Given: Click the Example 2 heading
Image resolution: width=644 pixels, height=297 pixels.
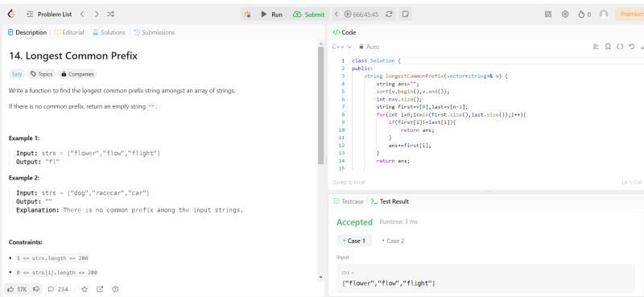Looking at the screenshot, I should (24, 178).
